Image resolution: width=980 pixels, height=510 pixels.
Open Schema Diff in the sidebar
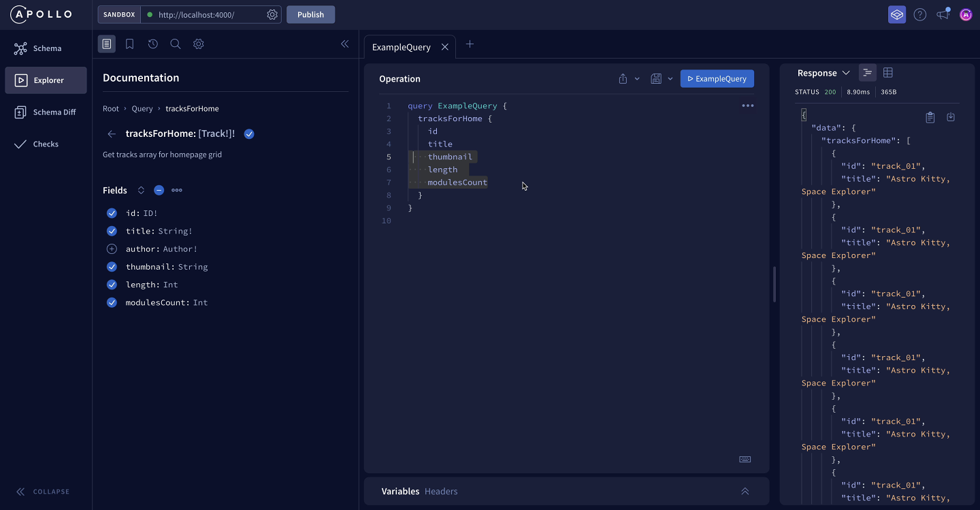pos(46,112)
